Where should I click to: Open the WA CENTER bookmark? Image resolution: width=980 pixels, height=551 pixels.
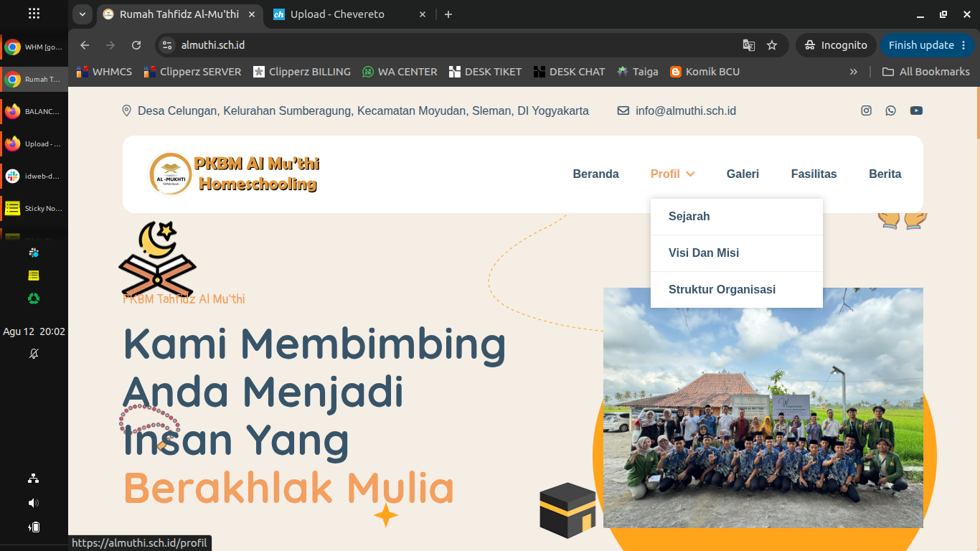tap(400, 72)
